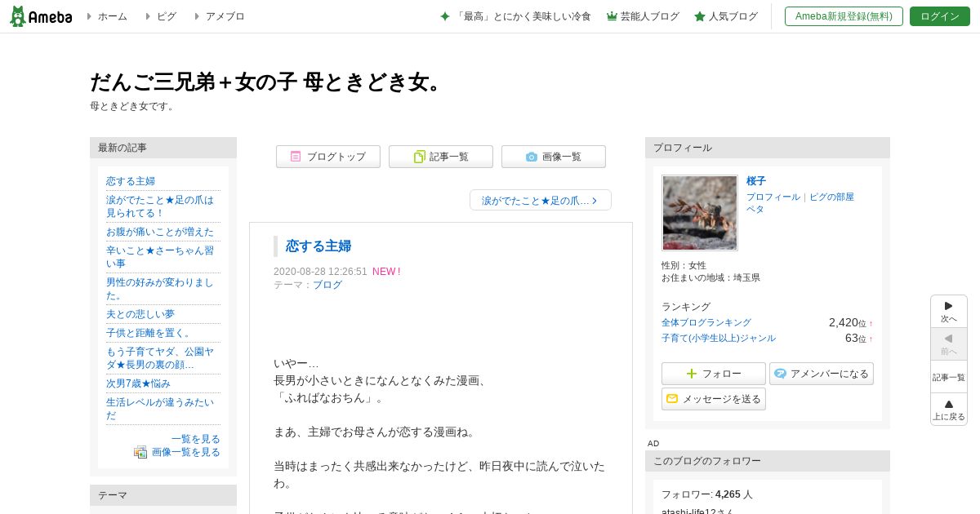Viewport: 980px width, 514px height.
Task: Open sidebar article 夫との悲しい夢
Action: (140, 314)
